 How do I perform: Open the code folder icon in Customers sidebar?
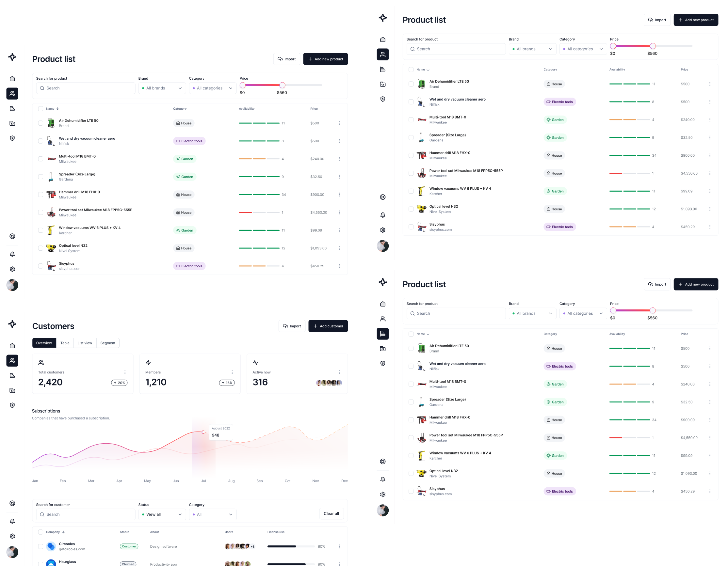click(x=12, y=390)
